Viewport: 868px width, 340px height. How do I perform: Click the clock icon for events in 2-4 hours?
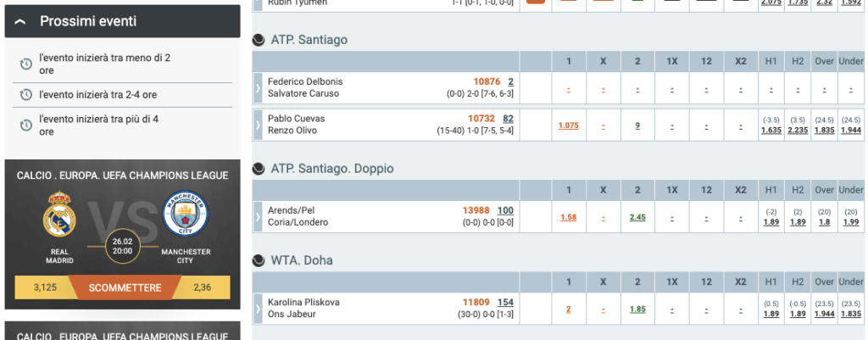[25, 95]
